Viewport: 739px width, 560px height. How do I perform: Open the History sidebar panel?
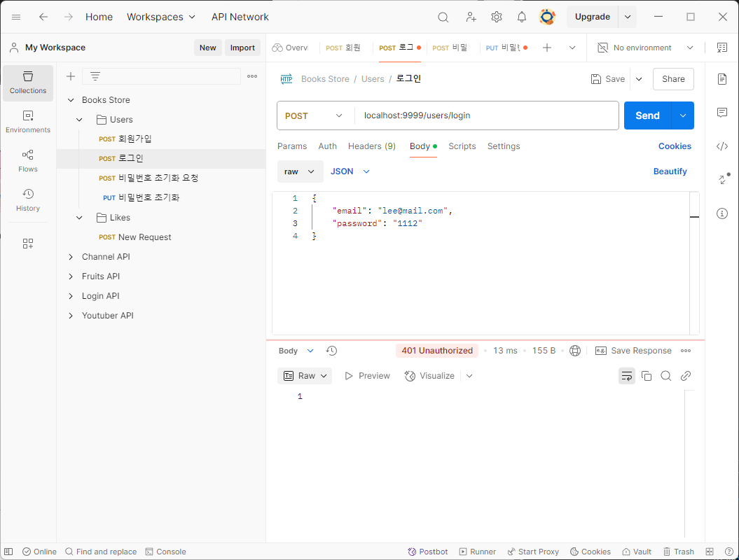click(x=28, y=200)
